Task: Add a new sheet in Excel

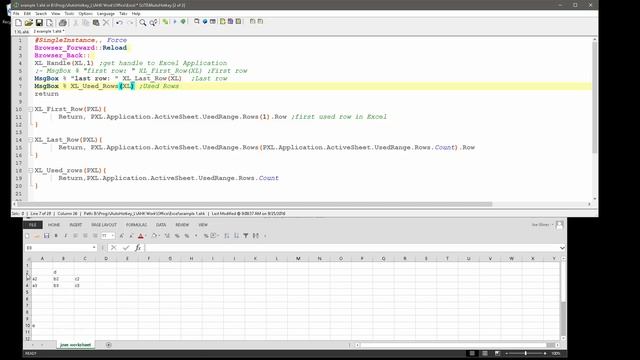Action: pyautogui.click(x=109, y=345)
